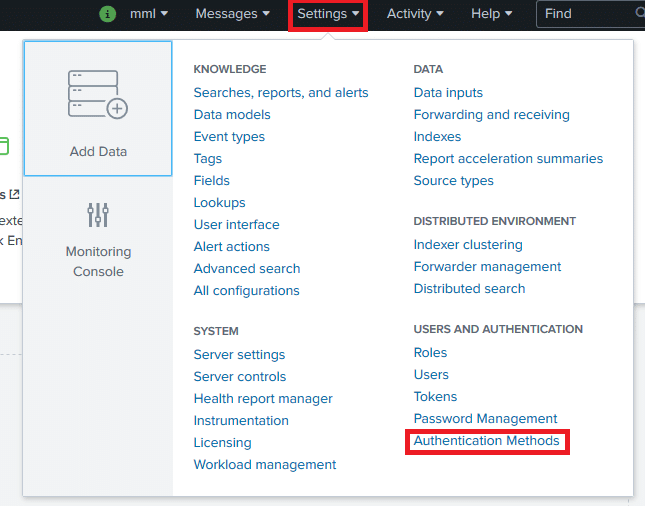Image resolution: width=645 pixels, height=506 pixels.
Task: Go to Password Management
Action: tap(485, 419)
